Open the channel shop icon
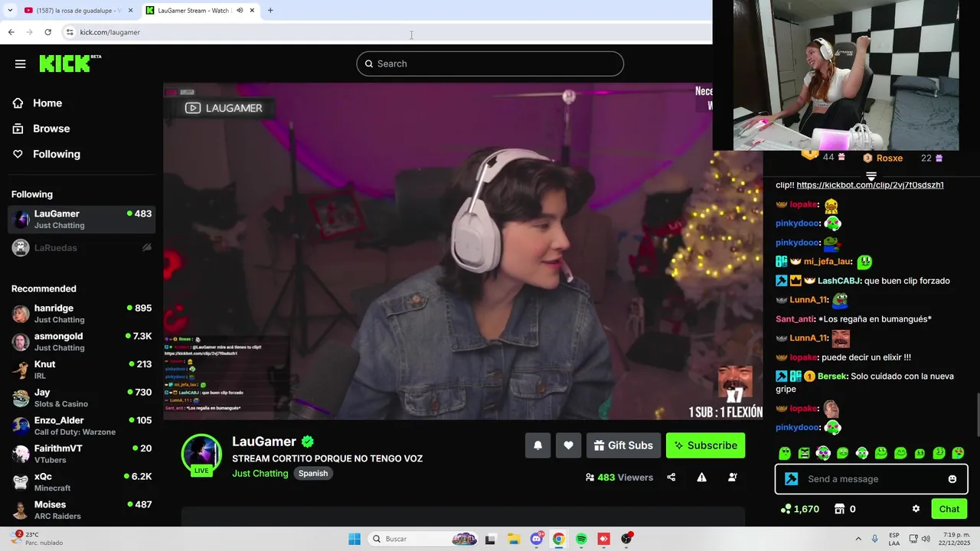The width and height of the screenshot is (980, 551). (x=839, y=509)
